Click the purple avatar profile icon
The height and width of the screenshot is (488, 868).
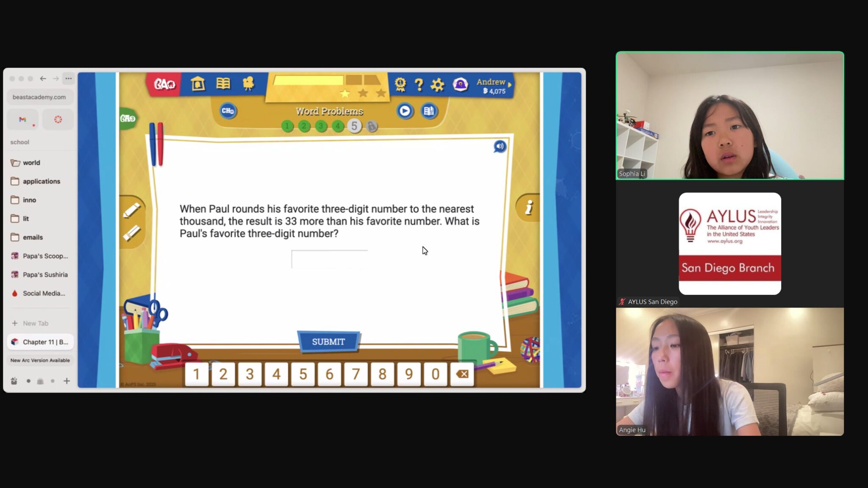tap(460, 84)
